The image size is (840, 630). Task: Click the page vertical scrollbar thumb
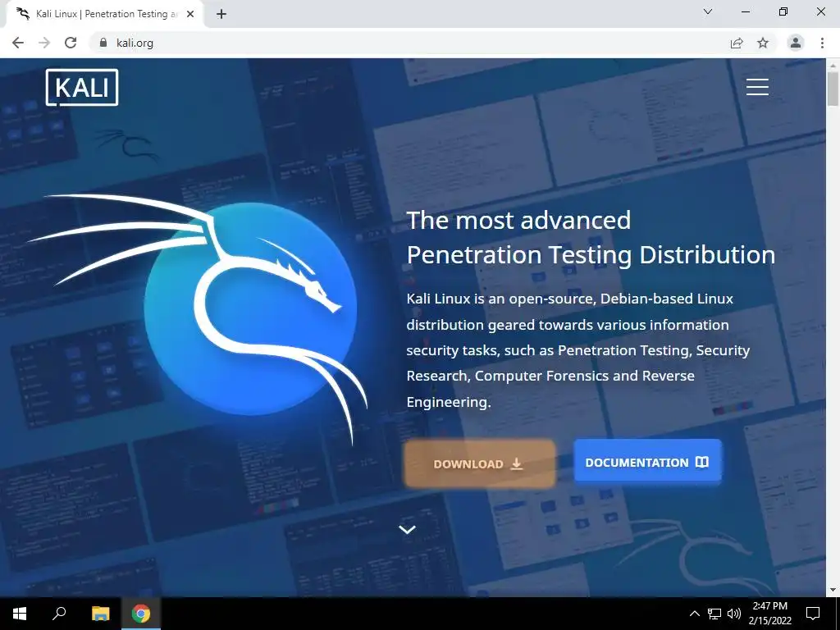[833, 89]
